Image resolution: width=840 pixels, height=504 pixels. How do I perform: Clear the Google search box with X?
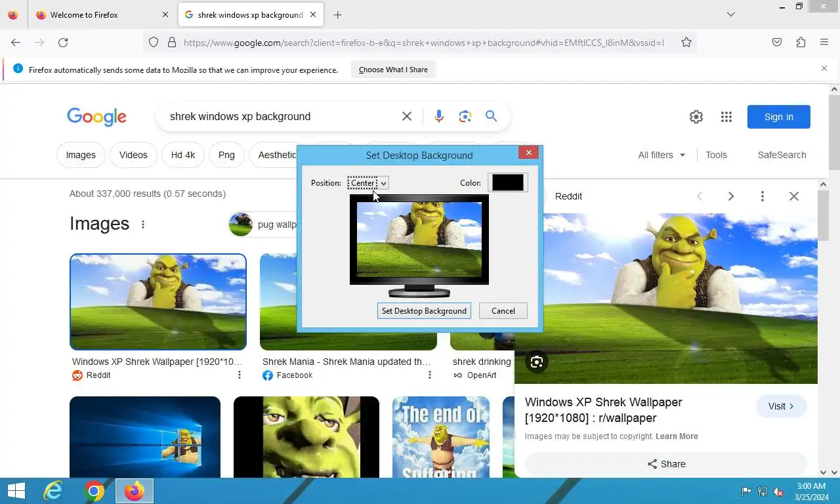[x=407, y=116]
